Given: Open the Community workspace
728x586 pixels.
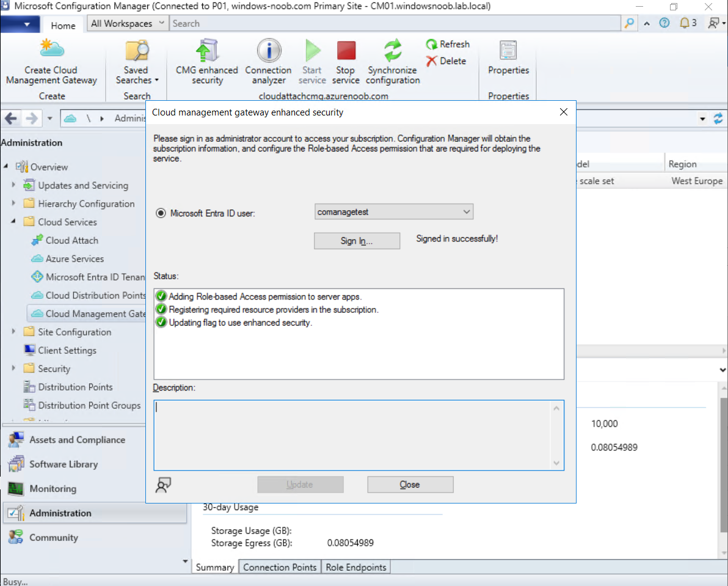Looking at the screenshot, I should coord(95,537).
